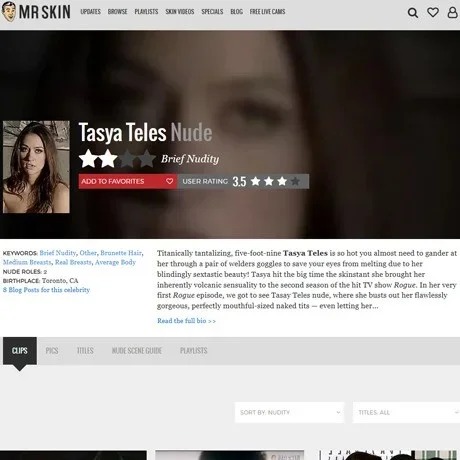Click Read the full bio link
The height and width of the screenshot is (460, 460).
(x=186, y=321)
